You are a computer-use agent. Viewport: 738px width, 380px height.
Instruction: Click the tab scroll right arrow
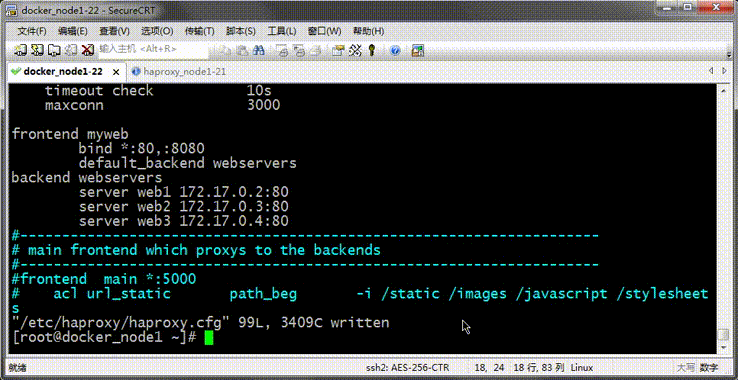pos(725,71)
